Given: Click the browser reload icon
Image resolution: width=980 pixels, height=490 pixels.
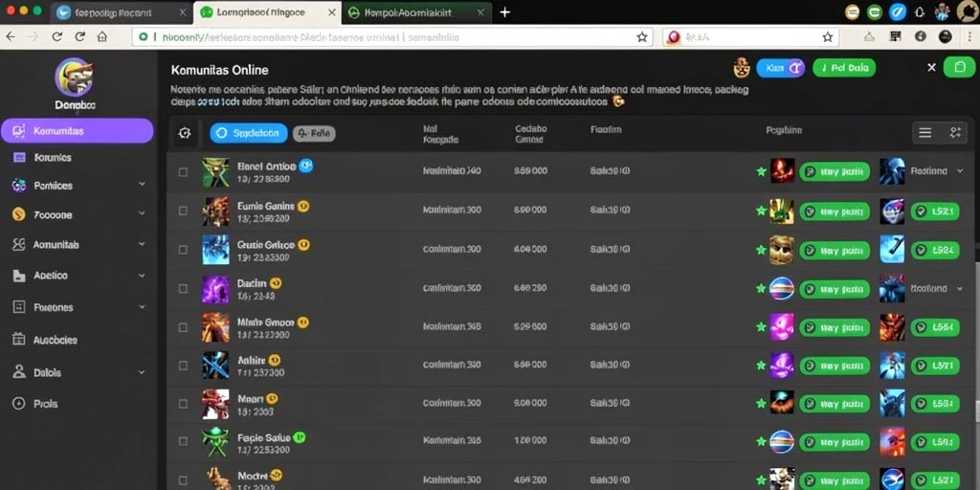Looking at the screenshot, I should 79,37.
